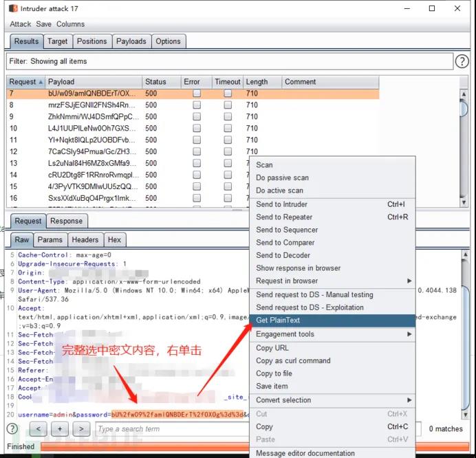Select Do passive scan

tap(332, 177)
